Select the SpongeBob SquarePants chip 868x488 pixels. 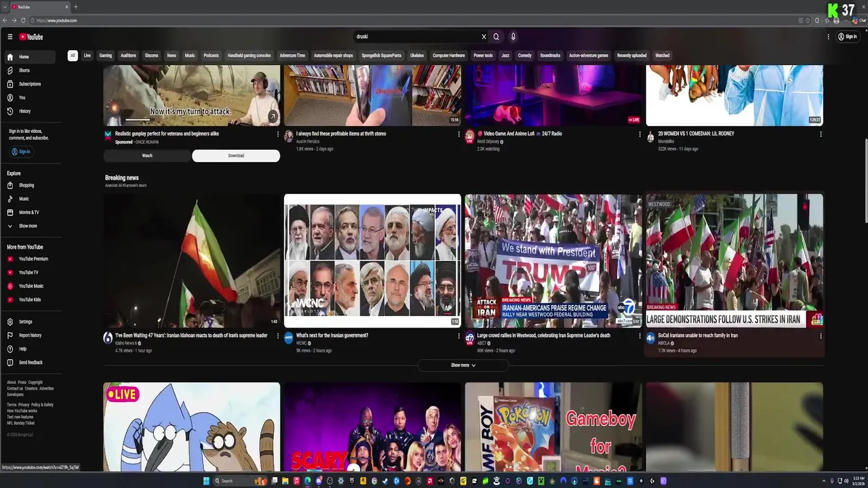click(x=381, y=56)
